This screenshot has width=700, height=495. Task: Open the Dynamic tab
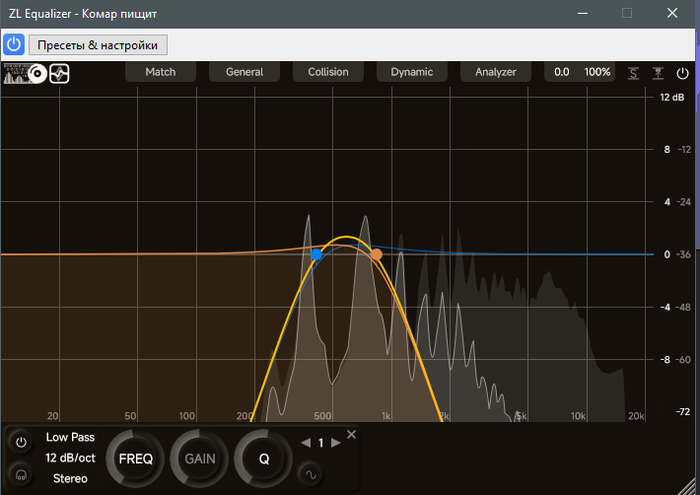(x=412, y=72)
